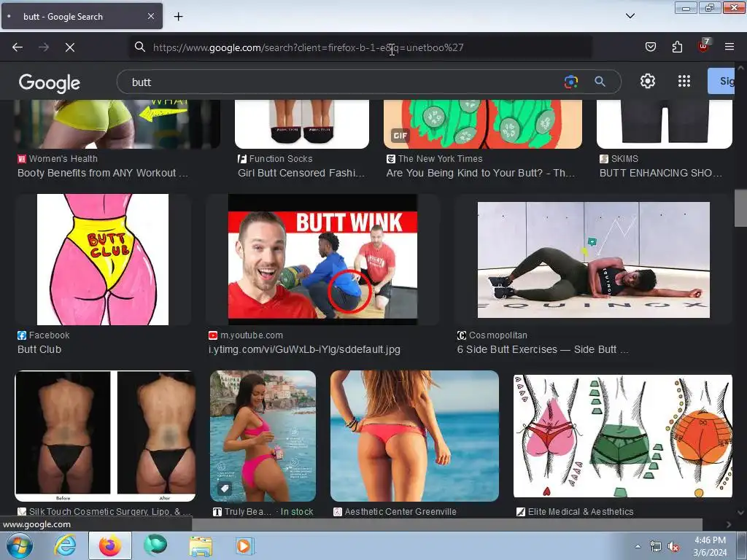Open 'Are You Being Kind to Your Butt?' result

coord(480,173)
